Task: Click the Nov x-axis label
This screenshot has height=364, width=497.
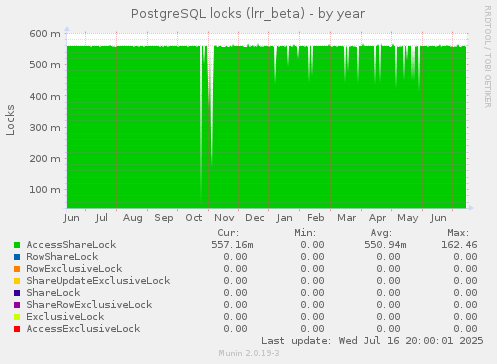Action: point(224,218)
